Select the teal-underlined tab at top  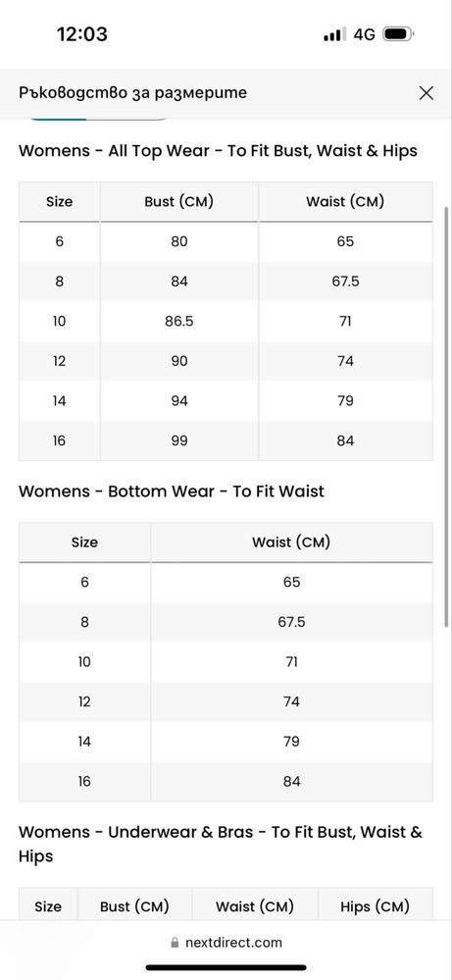coord(58,118)
